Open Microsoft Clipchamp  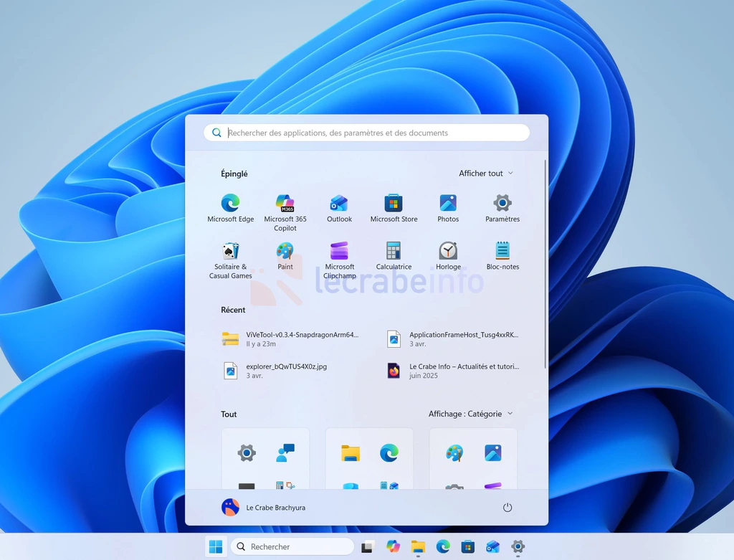pyautogui.click(x=339, y=260)
